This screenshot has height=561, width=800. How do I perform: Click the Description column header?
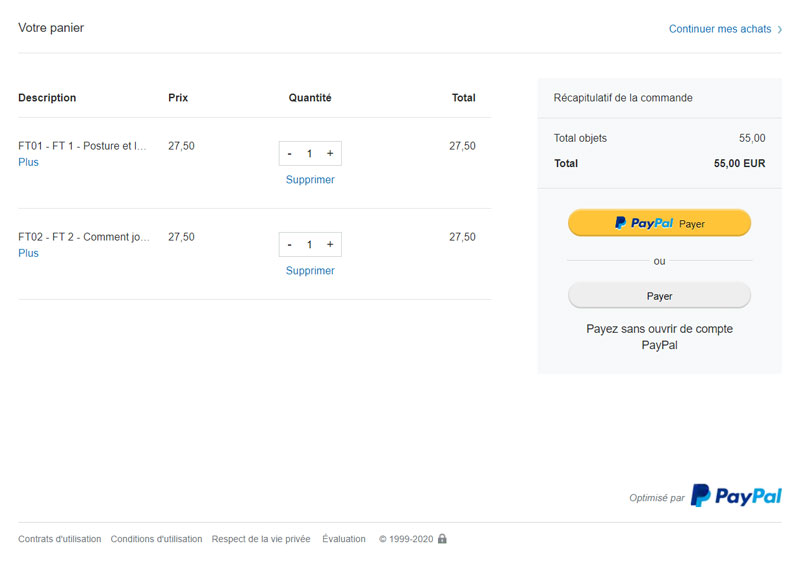point(47,98)
